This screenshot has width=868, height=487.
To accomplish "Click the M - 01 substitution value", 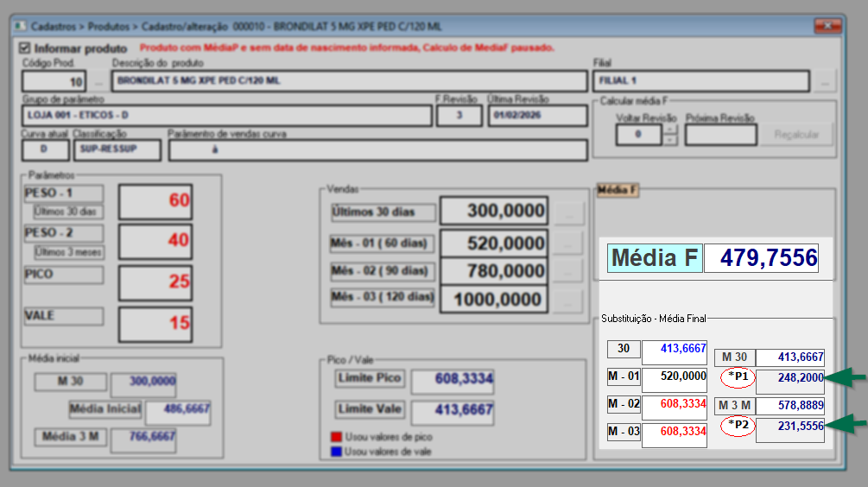I will tap(674, 376).
